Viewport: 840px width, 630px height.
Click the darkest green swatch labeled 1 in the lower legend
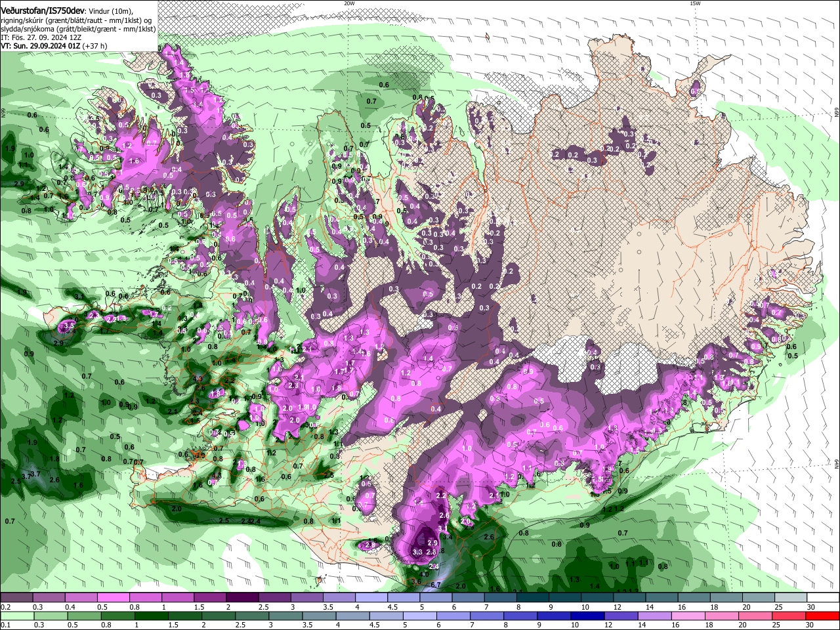click(x=151, y=616)
